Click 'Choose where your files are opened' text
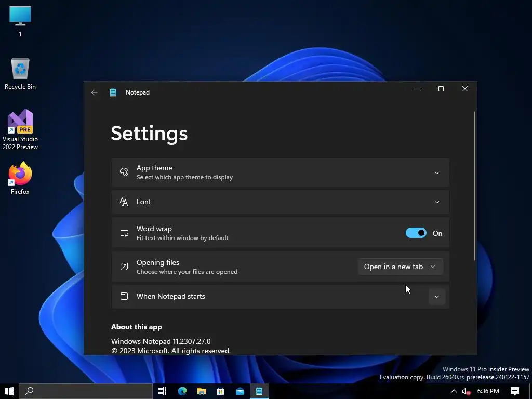This screenshot has height=399, width=532. click(x=187, y=271)
